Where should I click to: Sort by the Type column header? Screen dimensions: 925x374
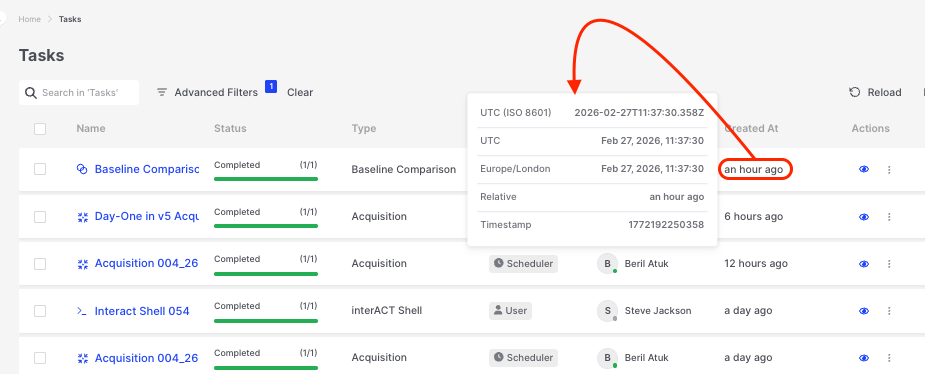click(363, 129)
